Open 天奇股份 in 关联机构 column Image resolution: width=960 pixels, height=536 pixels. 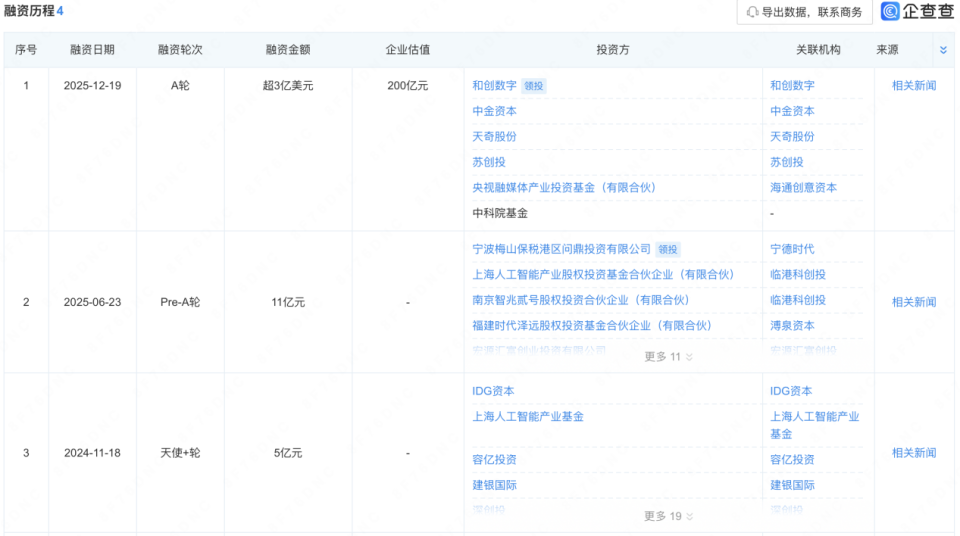pos(792,137)
